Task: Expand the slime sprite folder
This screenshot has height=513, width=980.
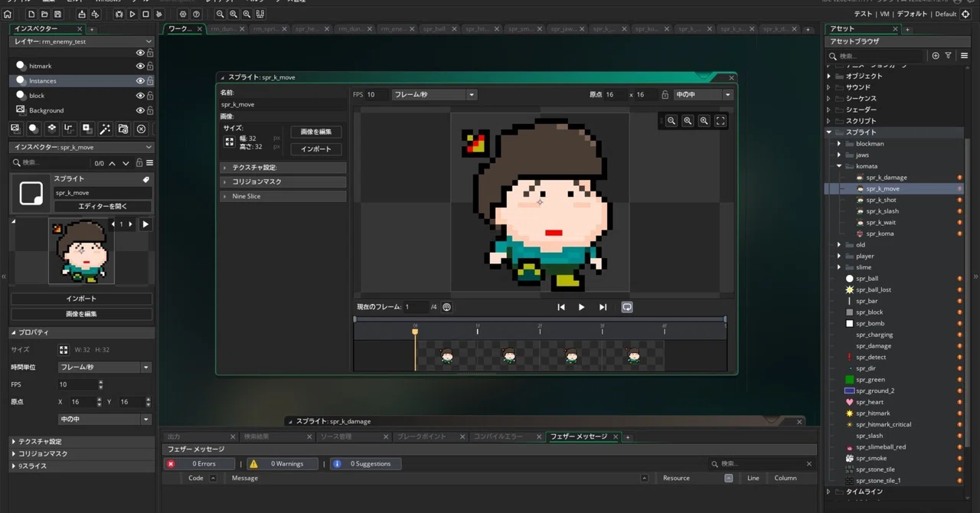Action: click(839, 267)
